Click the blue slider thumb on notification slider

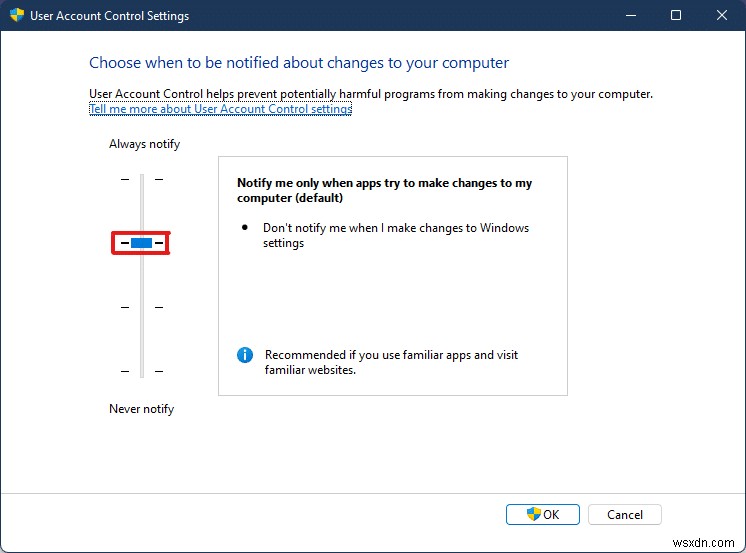tap(141, 243)
